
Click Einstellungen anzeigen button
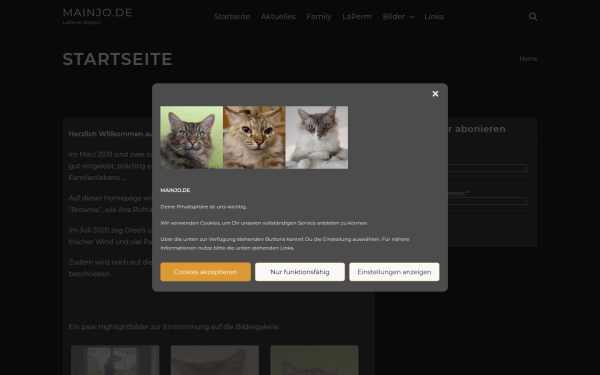click(394, 272)
